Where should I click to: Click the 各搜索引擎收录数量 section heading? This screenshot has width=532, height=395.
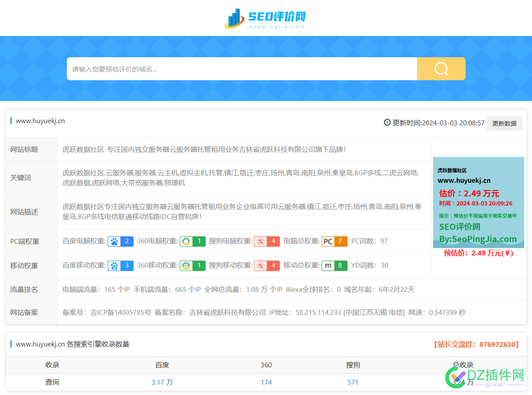[98, 344]
